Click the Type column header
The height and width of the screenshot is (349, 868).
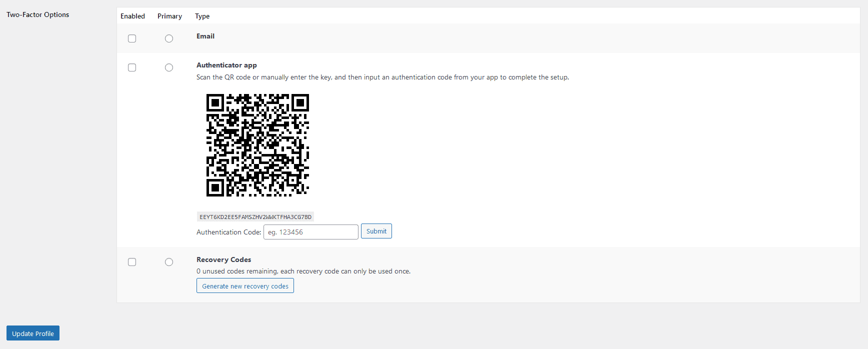point(202,16)
